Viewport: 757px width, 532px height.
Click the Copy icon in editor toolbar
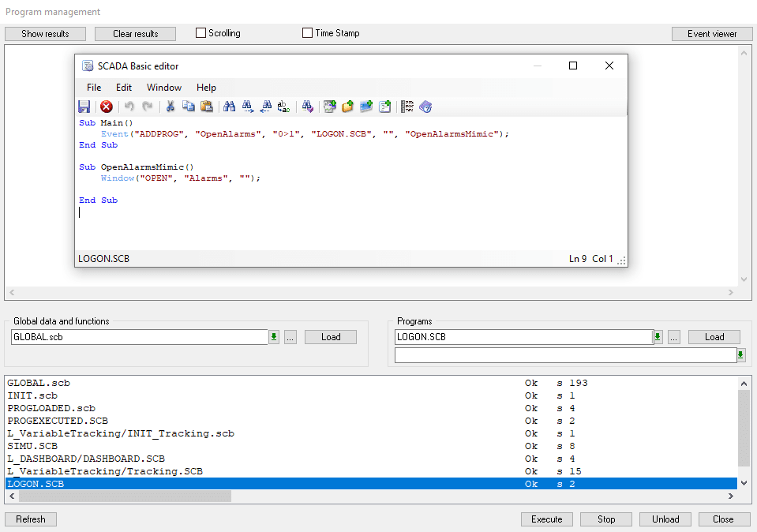tap(189, 107)
